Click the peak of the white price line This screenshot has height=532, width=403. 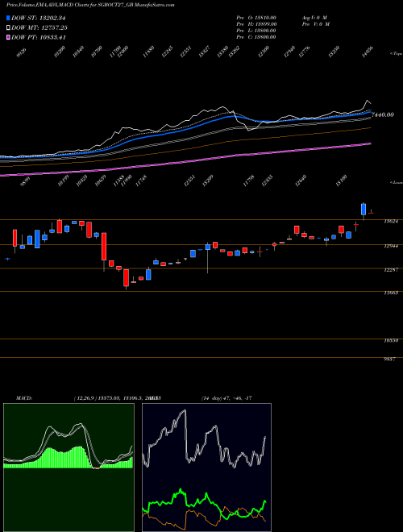367,101
